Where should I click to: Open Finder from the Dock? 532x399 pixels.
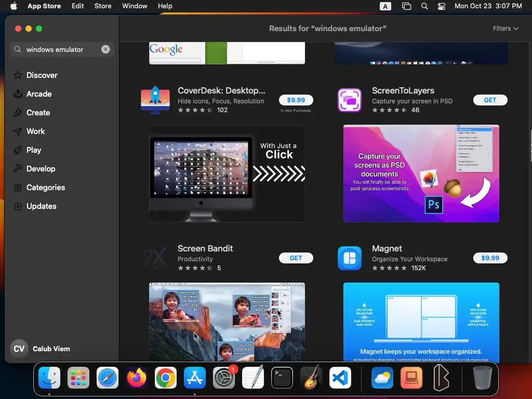(x=49, y=378)
